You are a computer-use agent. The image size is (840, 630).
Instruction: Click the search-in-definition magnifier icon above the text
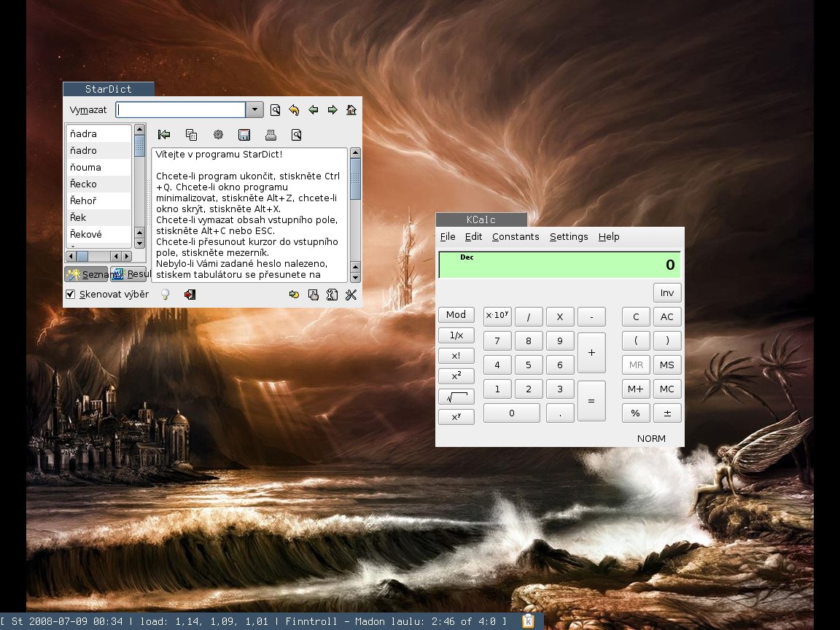pos(296,134)
